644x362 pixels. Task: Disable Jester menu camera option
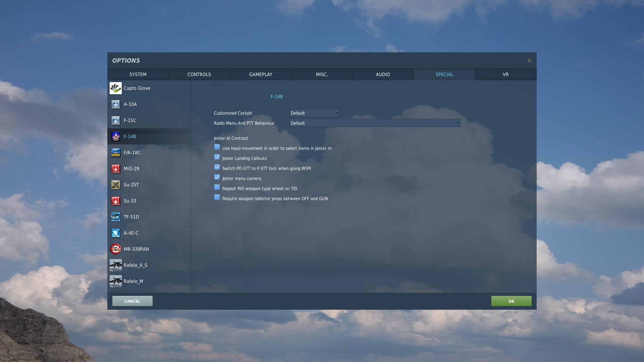pos(217,177)
